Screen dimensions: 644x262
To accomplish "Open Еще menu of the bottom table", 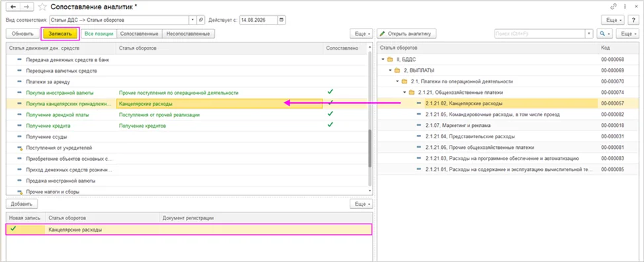I will (x=362, y=204).
